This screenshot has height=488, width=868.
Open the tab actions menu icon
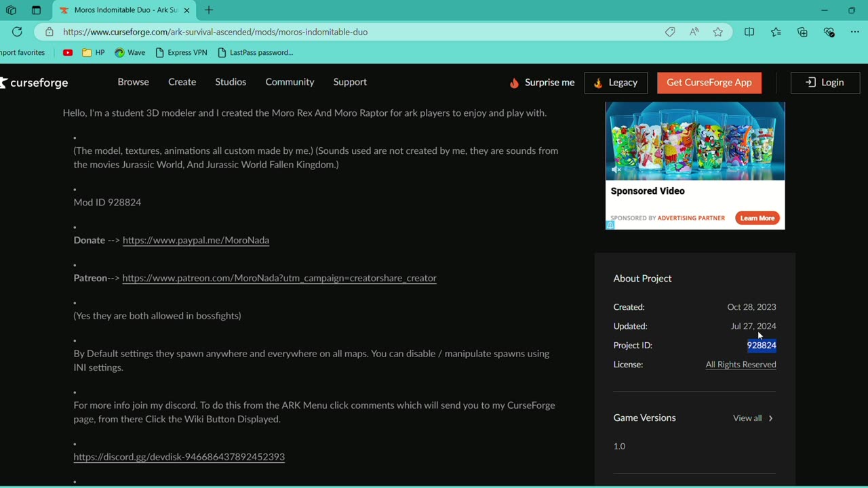[36, 10]
